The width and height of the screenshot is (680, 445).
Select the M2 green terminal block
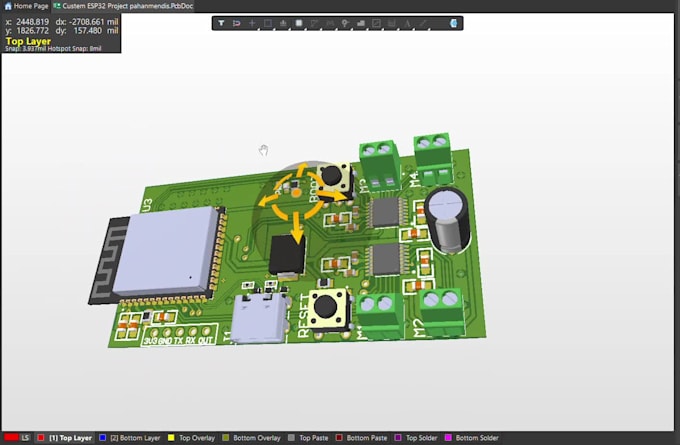(442, 312)
